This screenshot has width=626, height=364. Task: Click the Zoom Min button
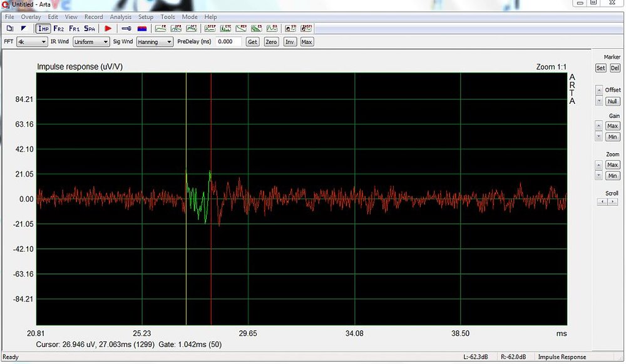612,175
